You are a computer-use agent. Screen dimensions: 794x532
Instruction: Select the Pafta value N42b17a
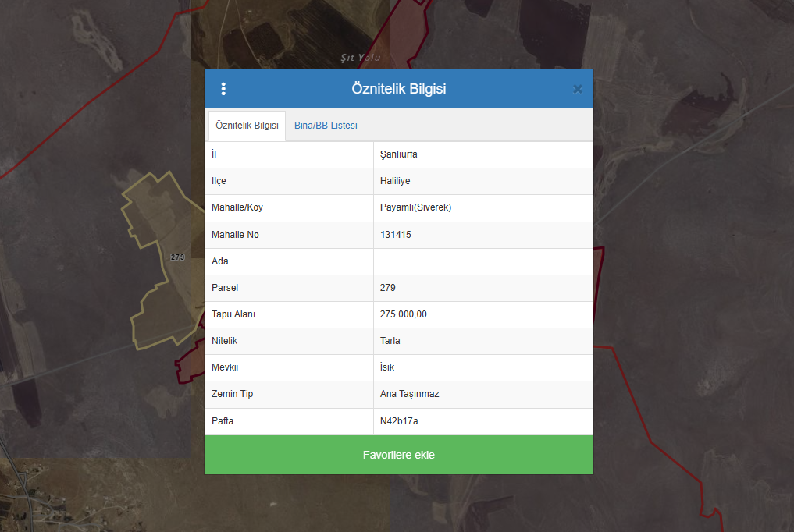point(399,421)
